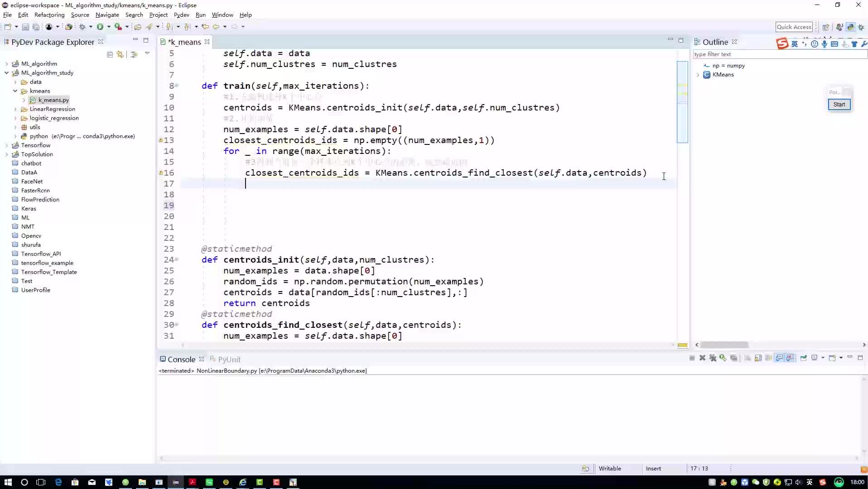Select the logistic_regression folder
The height and width of the screenshot is (489, 868).
(54, 118)
